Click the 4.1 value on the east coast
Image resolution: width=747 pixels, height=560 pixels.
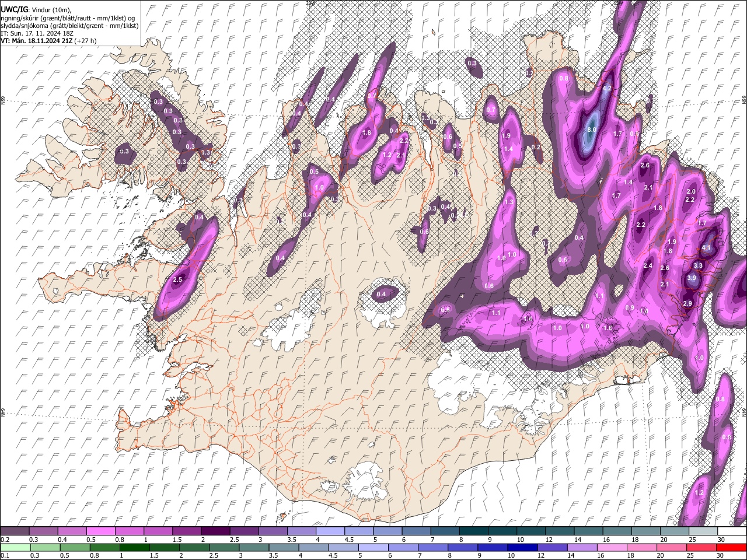(x=706, y=247)
